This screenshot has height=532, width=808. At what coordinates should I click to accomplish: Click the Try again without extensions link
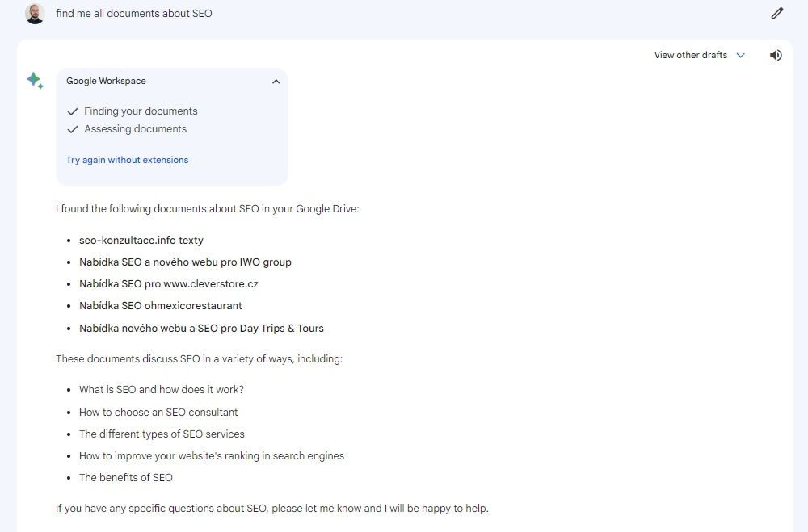pyautogui.click(x=127, y=160)
